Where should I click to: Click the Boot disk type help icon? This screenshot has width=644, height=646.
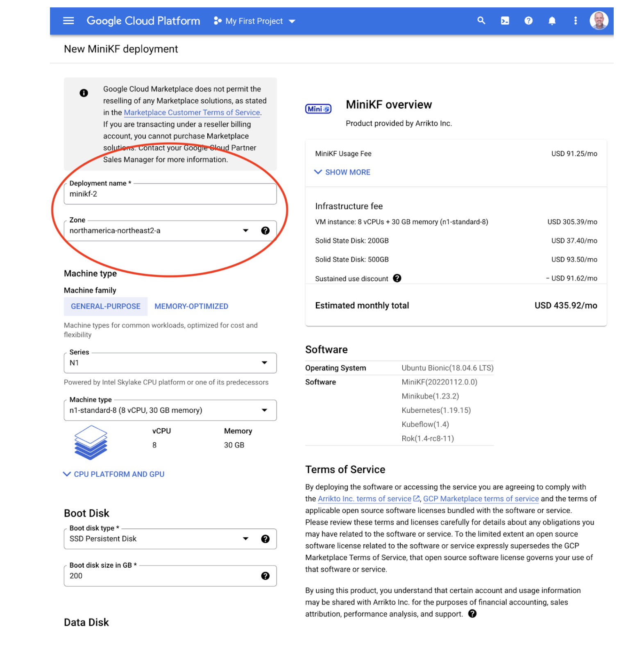[x=265, y=539]
